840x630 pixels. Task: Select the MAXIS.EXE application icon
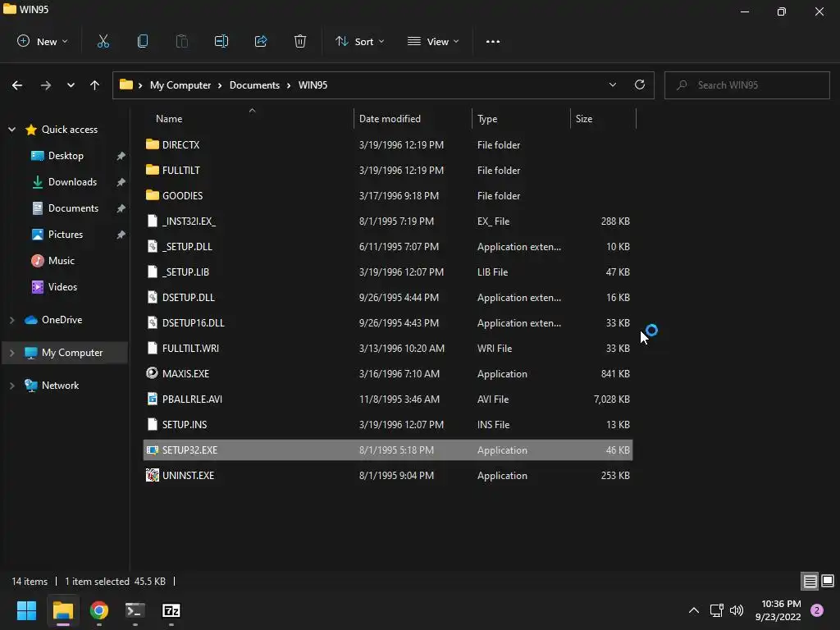[152, 373]
